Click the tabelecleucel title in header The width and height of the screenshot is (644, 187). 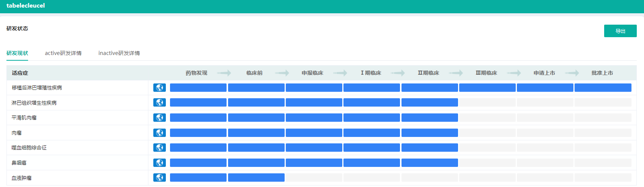[x=25, y=6]
